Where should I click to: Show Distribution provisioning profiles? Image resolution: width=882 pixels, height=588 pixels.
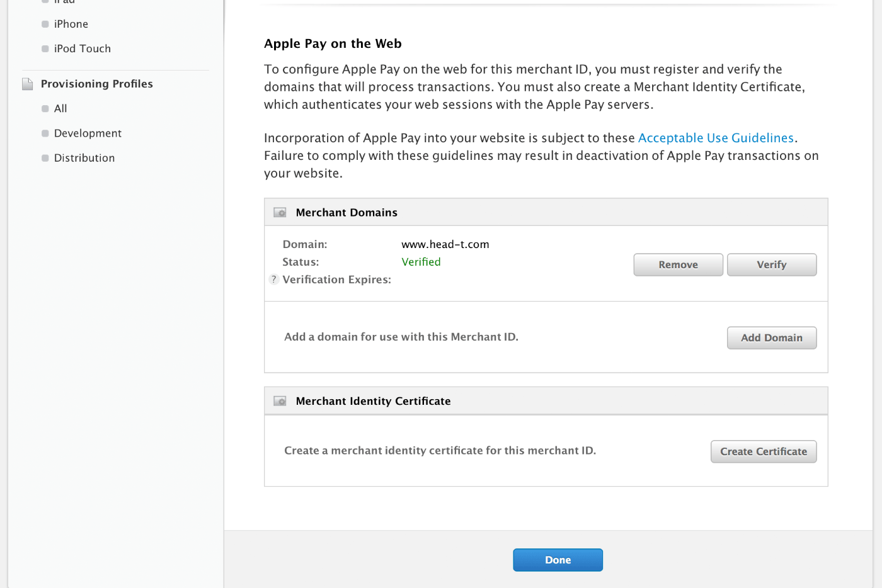tap(84, 158)
